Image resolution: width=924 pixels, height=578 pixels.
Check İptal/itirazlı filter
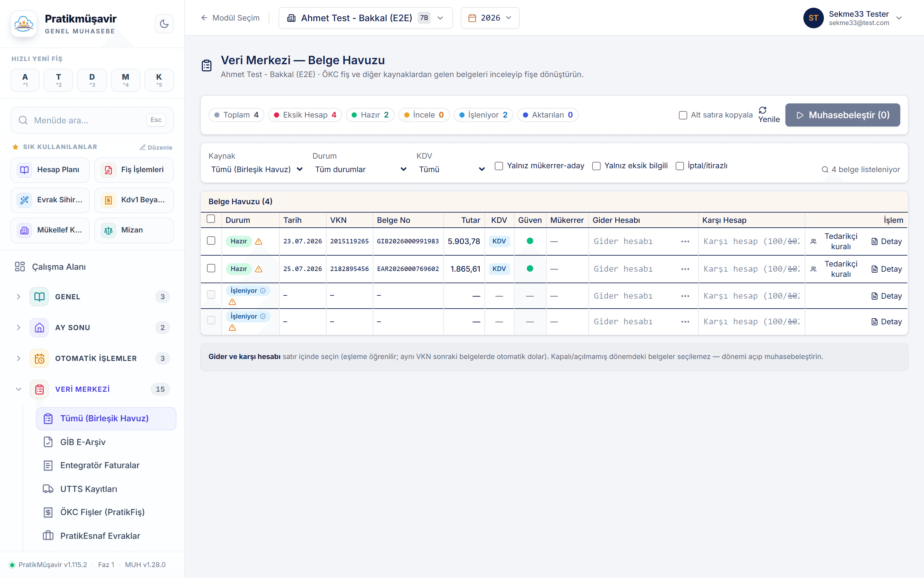(680, 165)
